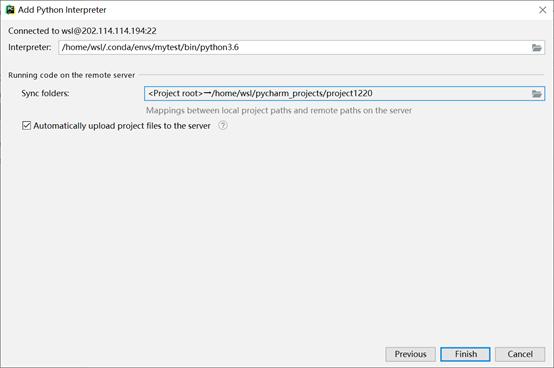Click the Add Python Interpreter title text
Screen dimensions: 554x368
(62, 10)
